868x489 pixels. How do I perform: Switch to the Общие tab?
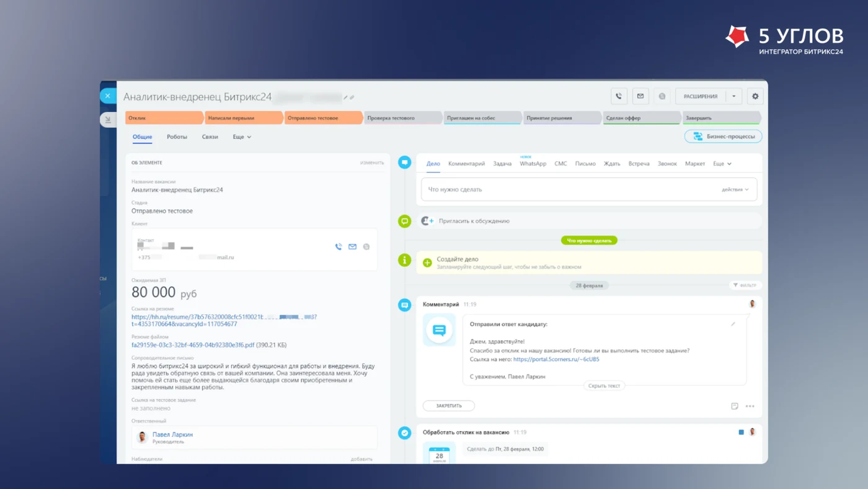(142, 137)
